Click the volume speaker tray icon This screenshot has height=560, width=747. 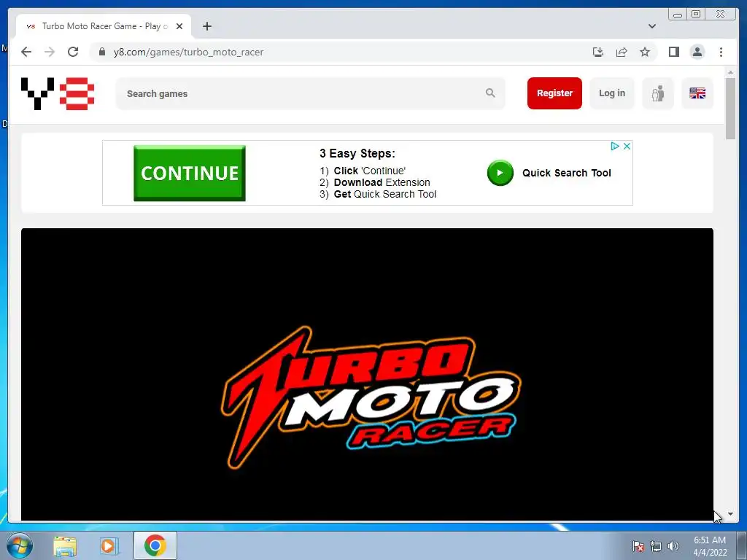pyautogui.click(x=673, y=546)
